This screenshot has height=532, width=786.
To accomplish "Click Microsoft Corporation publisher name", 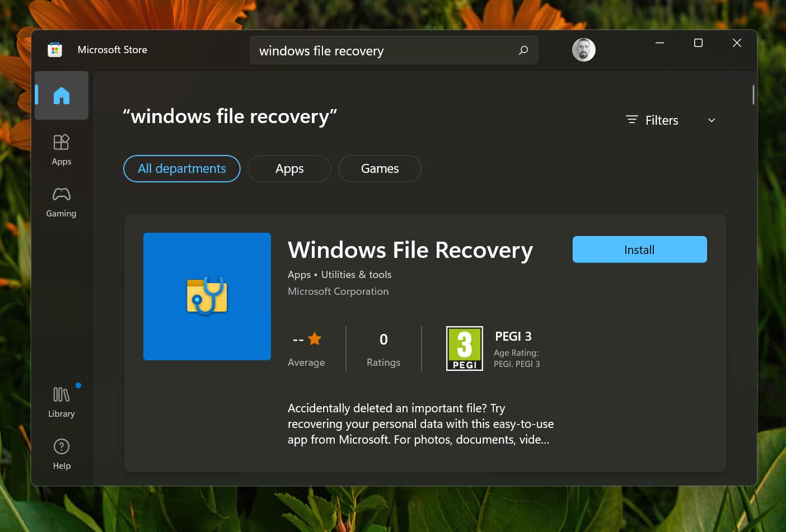I will click(338, 291).
